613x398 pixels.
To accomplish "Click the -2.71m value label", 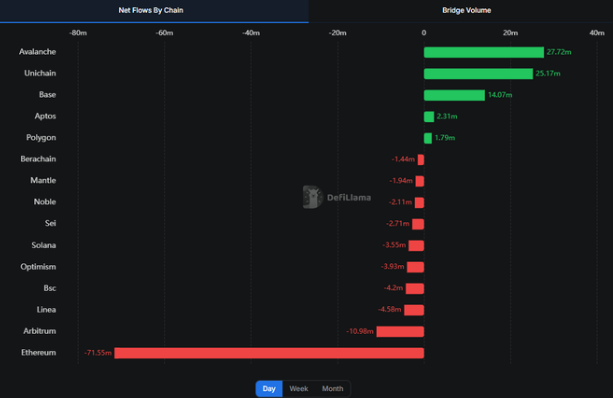I will [x=398, y=224].
